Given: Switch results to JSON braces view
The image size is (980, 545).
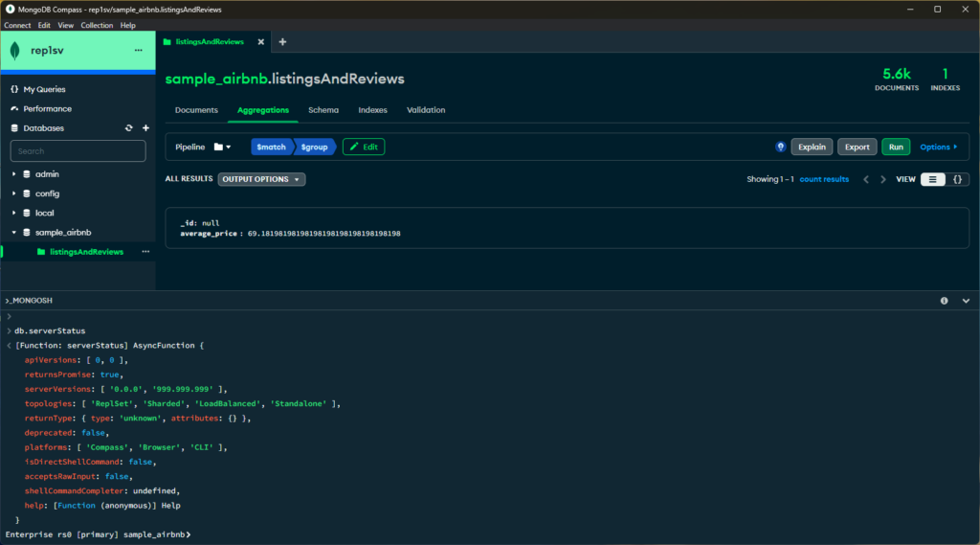Looking at the screenshot, I should 957,179.
